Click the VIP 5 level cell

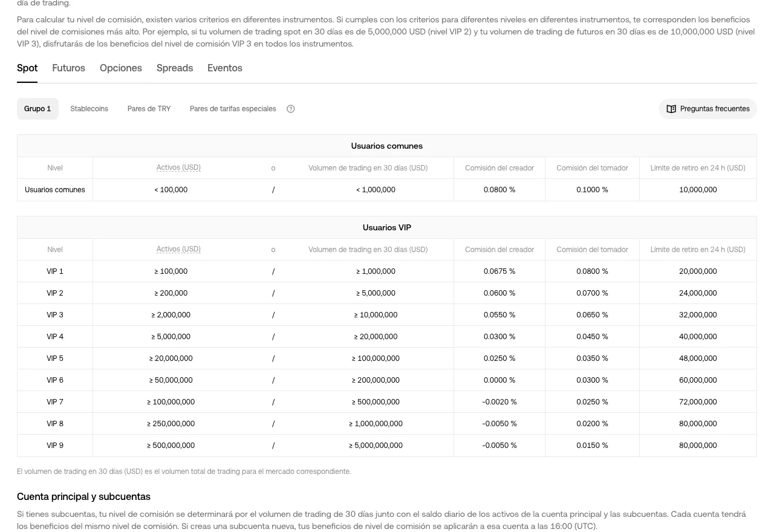[55, 358]
